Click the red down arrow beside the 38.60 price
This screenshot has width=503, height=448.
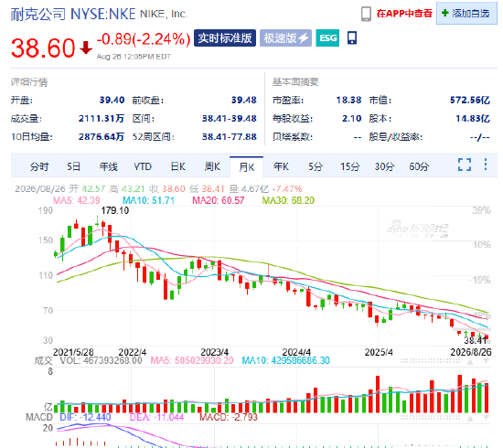click(x=86, y=48)
